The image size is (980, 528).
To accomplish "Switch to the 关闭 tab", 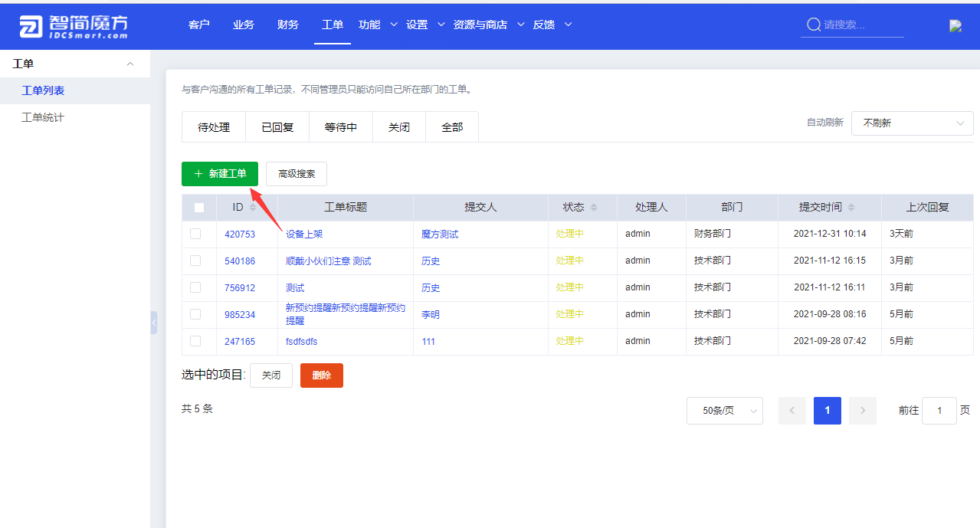I will [399, 127].
